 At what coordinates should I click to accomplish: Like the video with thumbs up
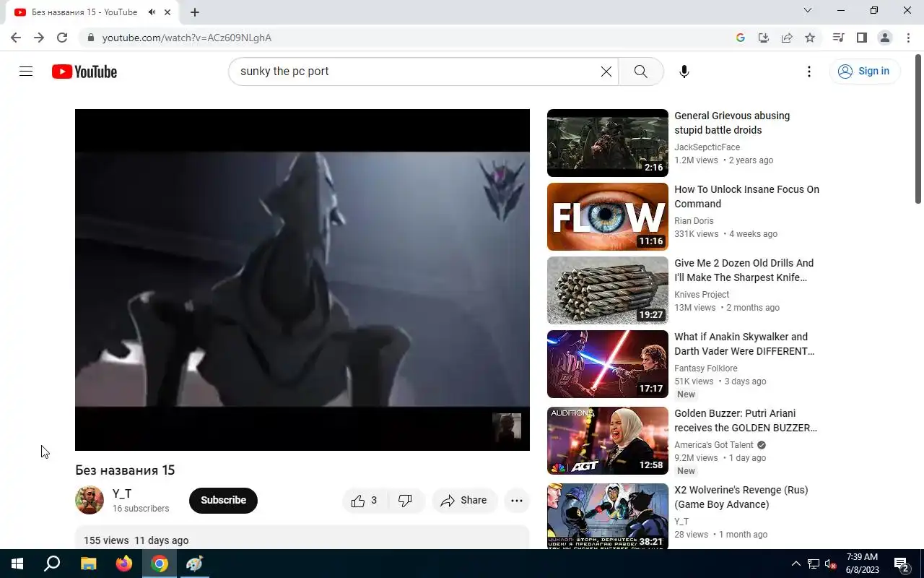click(x=365, y=500)
